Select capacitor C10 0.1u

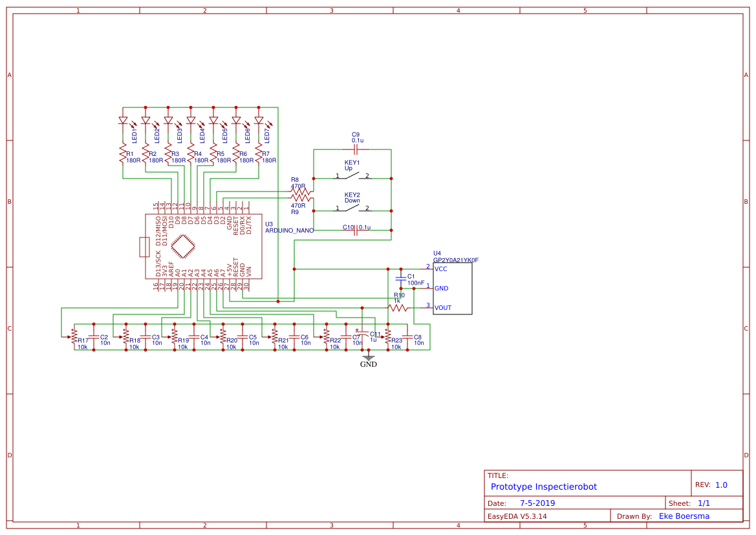coord(355,230)
